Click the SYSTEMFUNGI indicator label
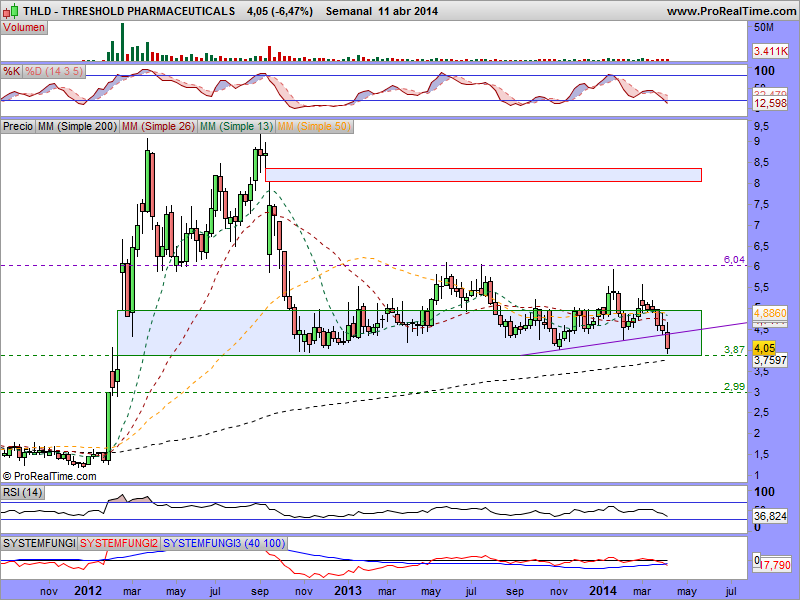Viewport: 800px width, 600px height. tap(40, 542)
